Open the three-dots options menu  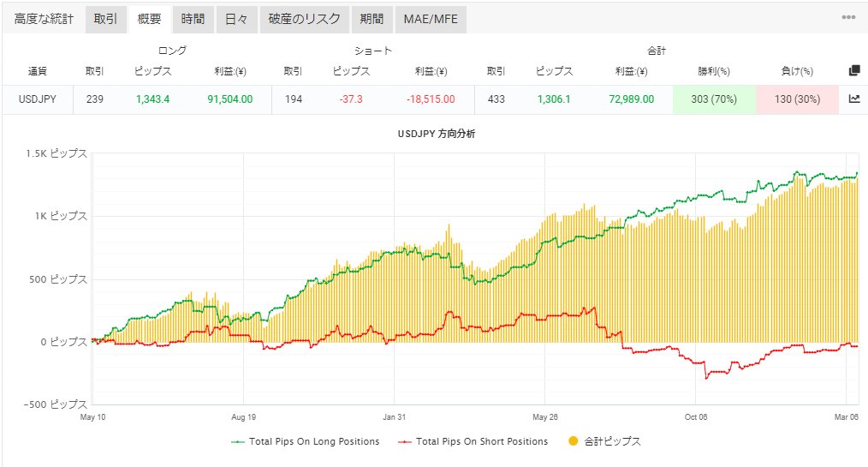(848, 17)
